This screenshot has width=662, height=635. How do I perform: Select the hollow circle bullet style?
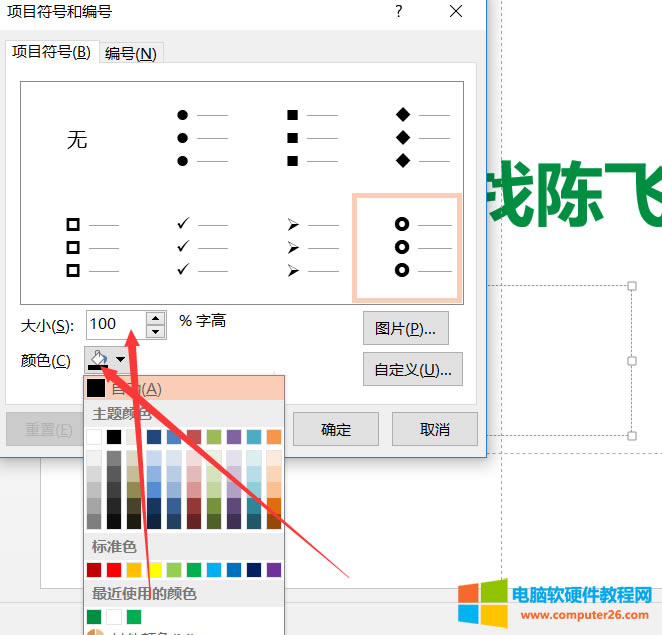pyautogui.click(x=407, y=247)
